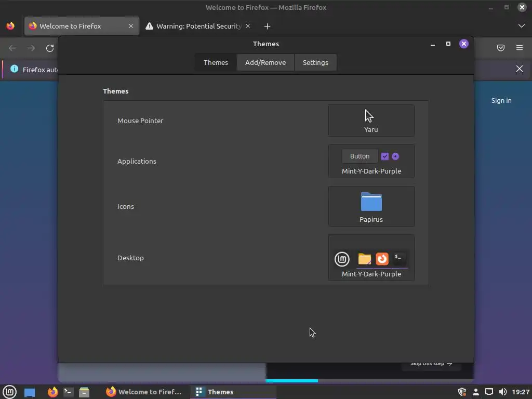Screen dimensions: 532x399
Task: Launch Firefox from the panel launcher
Action: point(52,392)
